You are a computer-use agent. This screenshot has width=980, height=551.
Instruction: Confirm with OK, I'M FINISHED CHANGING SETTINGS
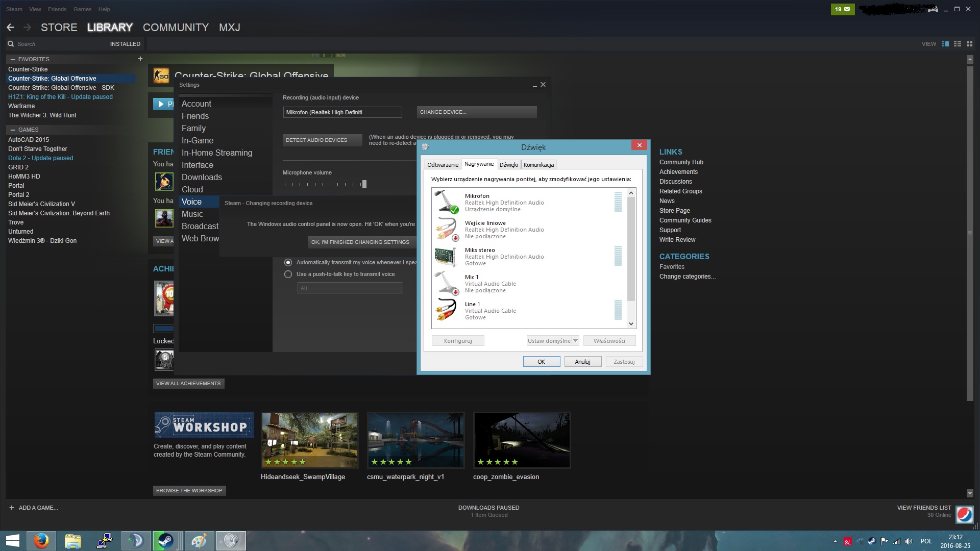pos(362,242)
